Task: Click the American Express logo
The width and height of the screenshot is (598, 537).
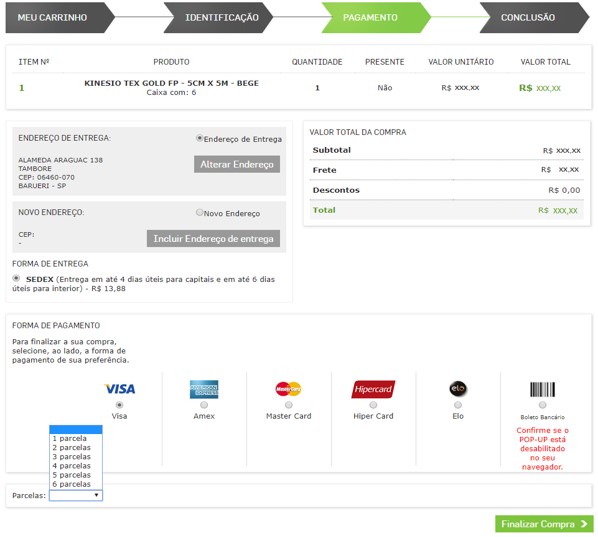Action: tap(204, 389)
